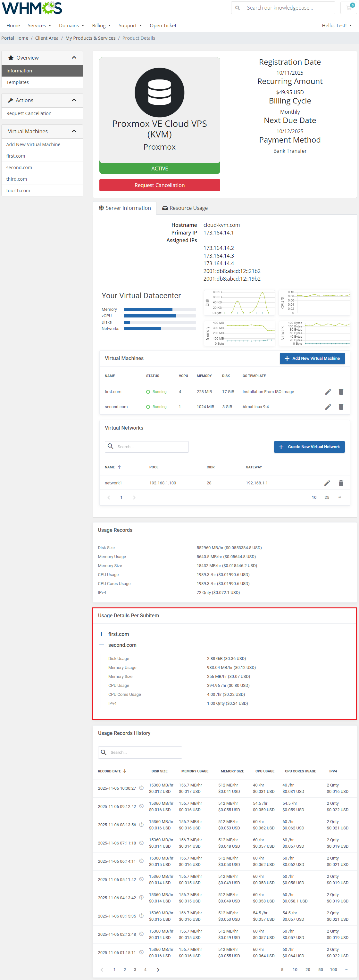359x980 pixels.
Task: Edit first.com virtual machine pencil icon
Action: point(328,392)
